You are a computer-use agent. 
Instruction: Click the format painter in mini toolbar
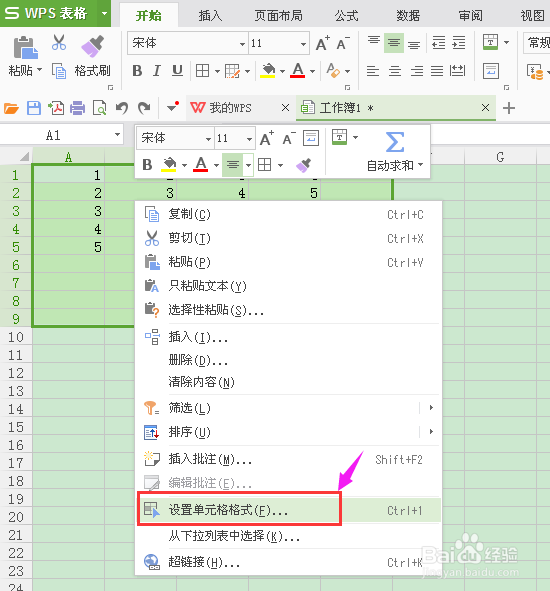[x=303, y=165]
